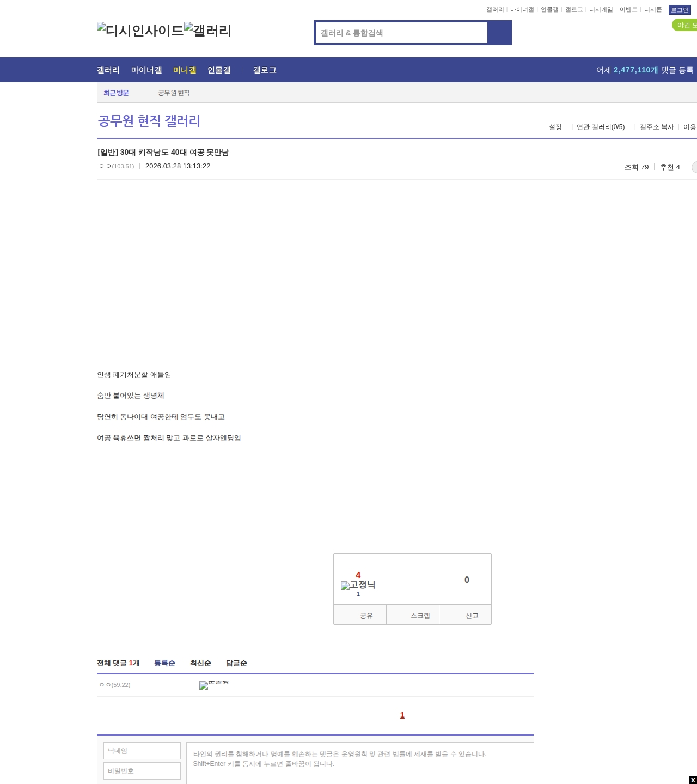Click the 닉네임 input field

[x=142, y=751]
